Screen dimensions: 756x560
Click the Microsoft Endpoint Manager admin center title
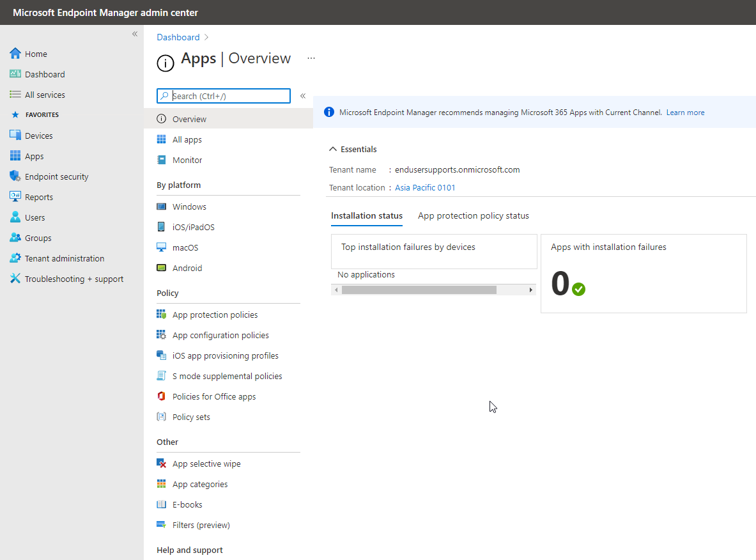coord(105,13)
